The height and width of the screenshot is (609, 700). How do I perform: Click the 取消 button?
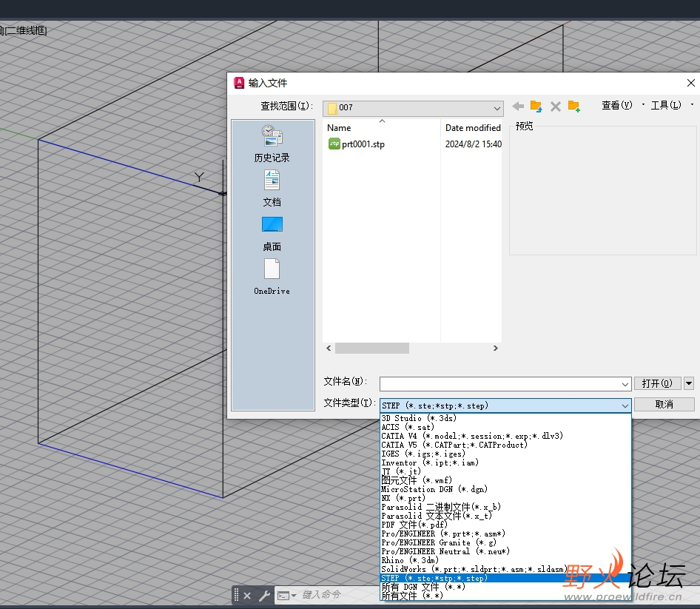point(664,404)
